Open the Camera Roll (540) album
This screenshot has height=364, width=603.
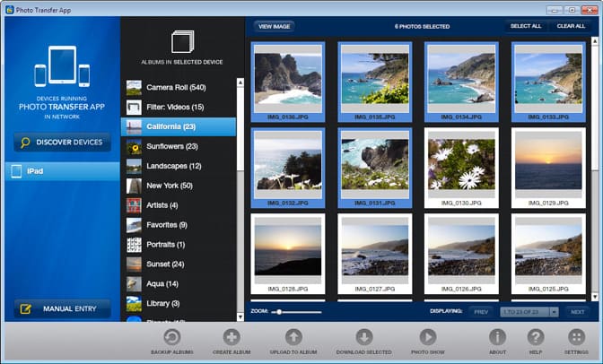[179, 88]
